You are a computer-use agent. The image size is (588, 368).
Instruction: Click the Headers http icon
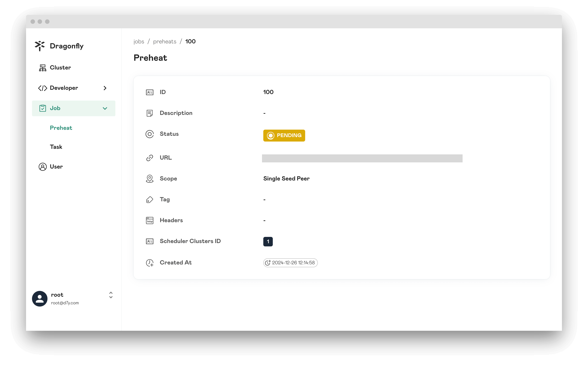tap(150, 221)
